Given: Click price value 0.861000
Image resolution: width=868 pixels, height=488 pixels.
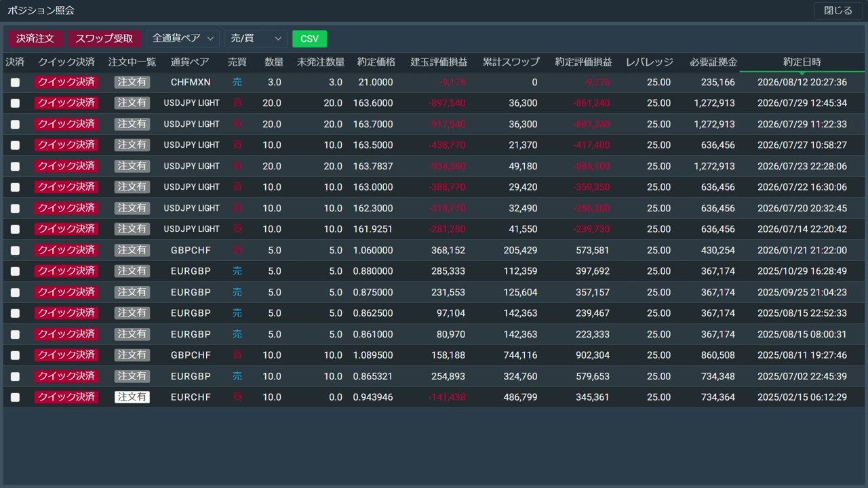Looking at the screenshot, I should 373,334.
